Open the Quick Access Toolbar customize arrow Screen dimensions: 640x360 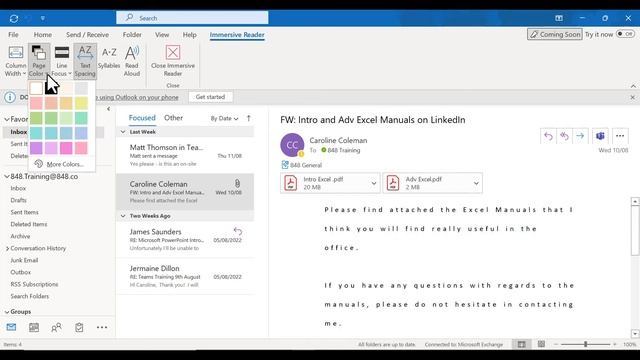pyautogui.click(x=43, y=18)
